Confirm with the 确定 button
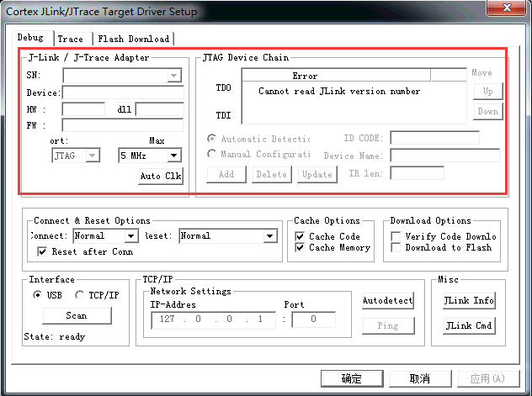The width and height of the screenshot is (532, 396). pyautogui.click(x=352, y=378)
